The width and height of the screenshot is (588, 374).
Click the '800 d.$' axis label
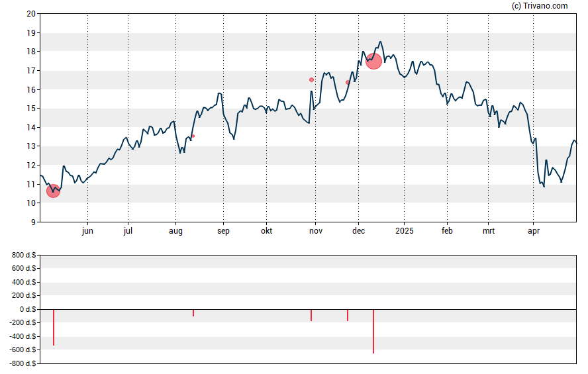click(x=24, y=256)
